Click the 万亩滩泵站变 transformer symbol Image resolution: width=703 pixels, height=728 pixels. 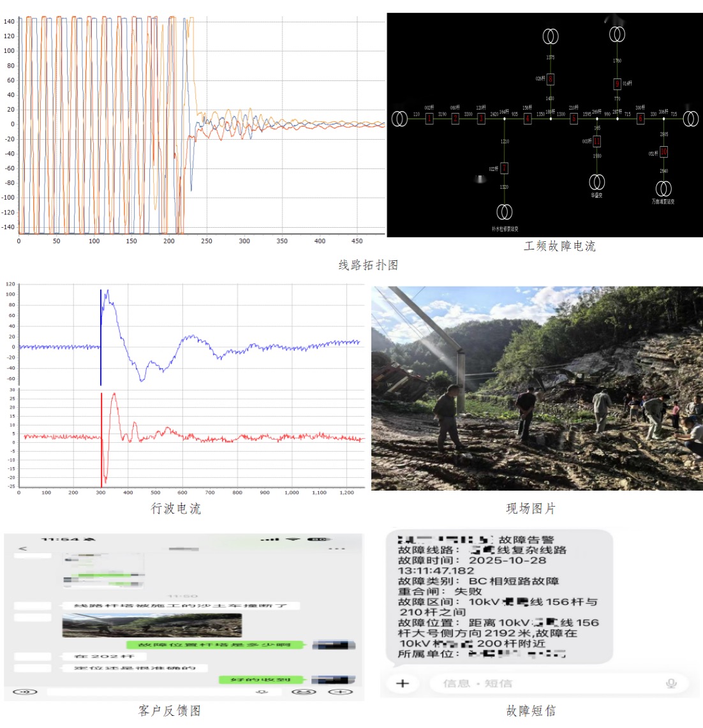tap(664, 189)
